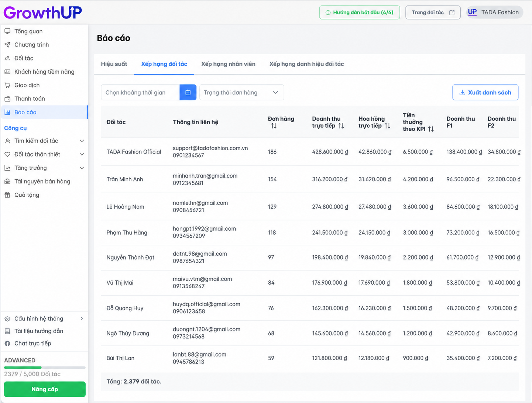Click the Tài liệu hướng dẫn document icon

pyautogui.click(x=7, y=331)
